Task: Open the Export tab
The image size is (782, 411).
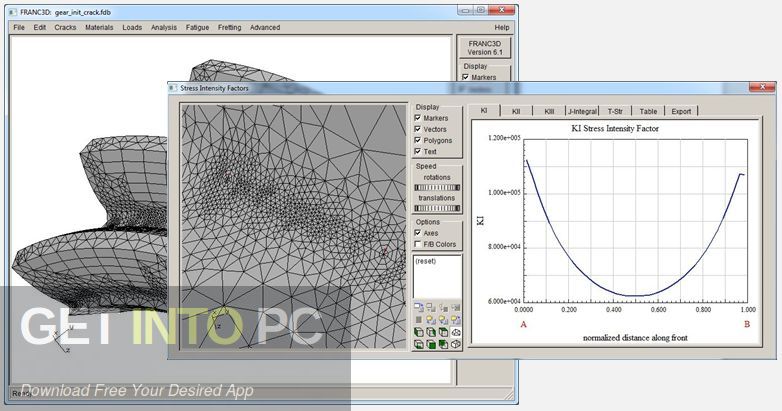Action: coord(681,111)
